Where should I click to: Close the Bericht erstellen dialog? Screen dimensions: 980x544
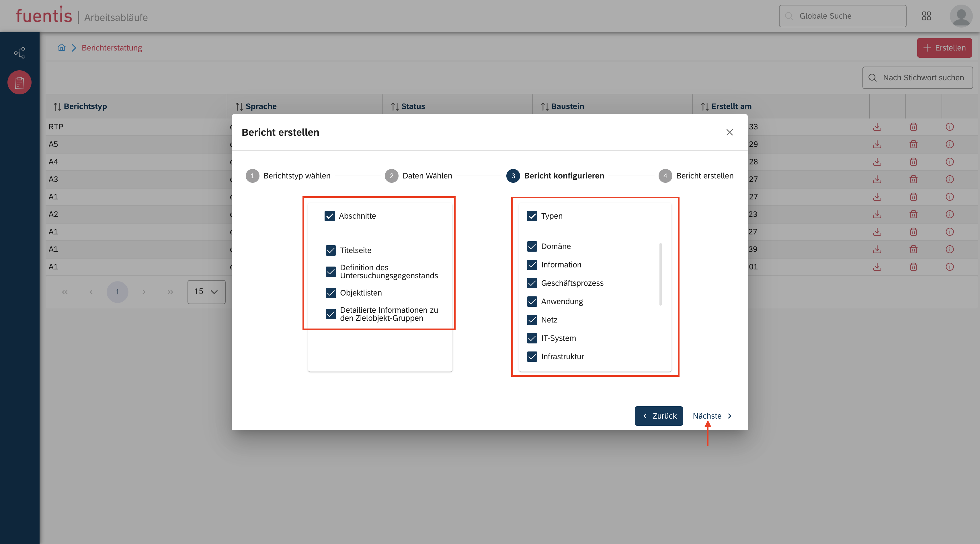[729, 132]
